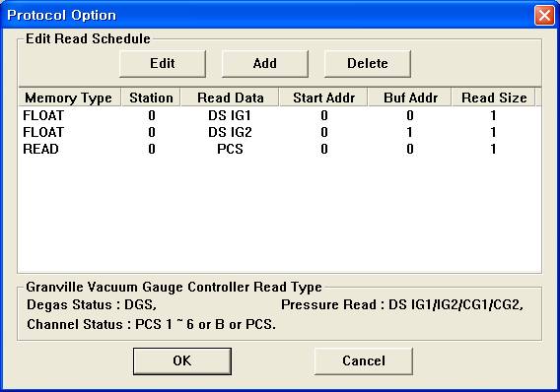Click the Pressure Read description text

402,305
